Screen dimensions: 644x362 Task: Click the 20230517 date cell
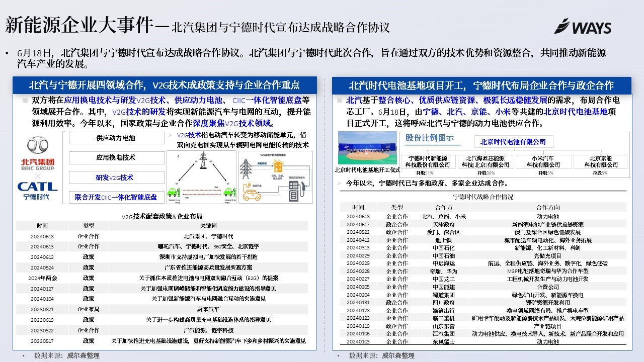pos(42,340)
